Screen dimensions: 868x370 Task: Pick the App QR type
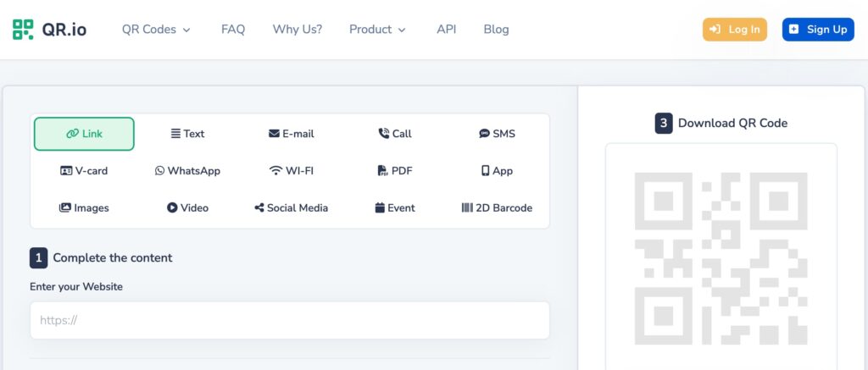[497, 171]
